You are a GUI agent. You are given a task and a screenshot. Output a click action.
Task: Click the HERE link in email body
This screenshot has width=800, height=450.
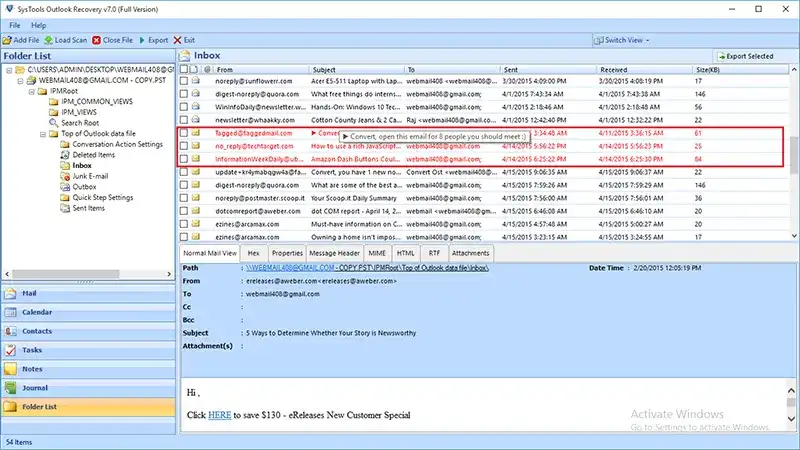click(219, 415)
